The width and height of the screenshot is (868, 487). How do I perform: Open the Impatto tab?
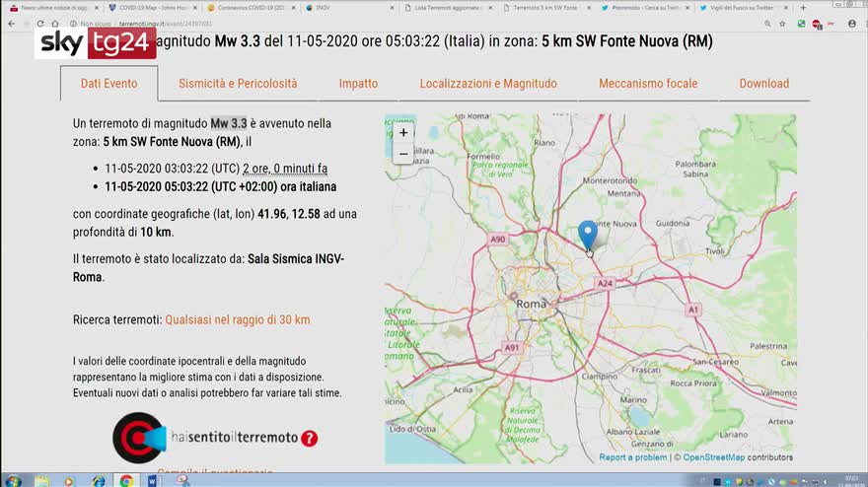click(x=358, y=84)
